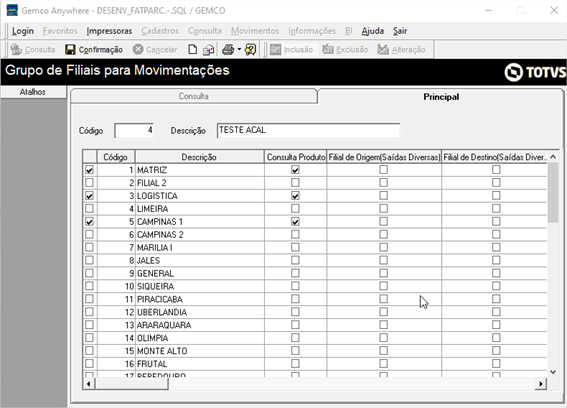
Task: Uncheck the LOGISTICA row selection checkbox
Action: pyautogui.click(x=89, y=196)
